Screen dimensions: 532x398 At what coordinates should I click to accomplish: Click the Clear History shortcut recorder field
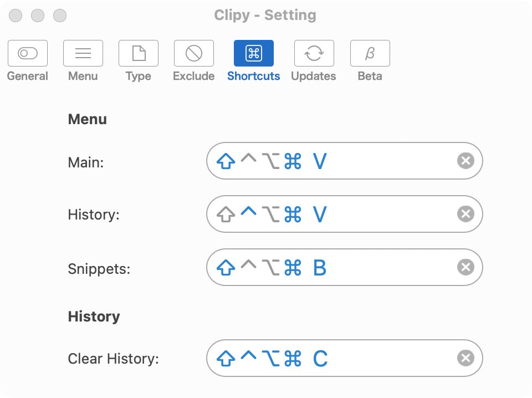tap(344, 358)
